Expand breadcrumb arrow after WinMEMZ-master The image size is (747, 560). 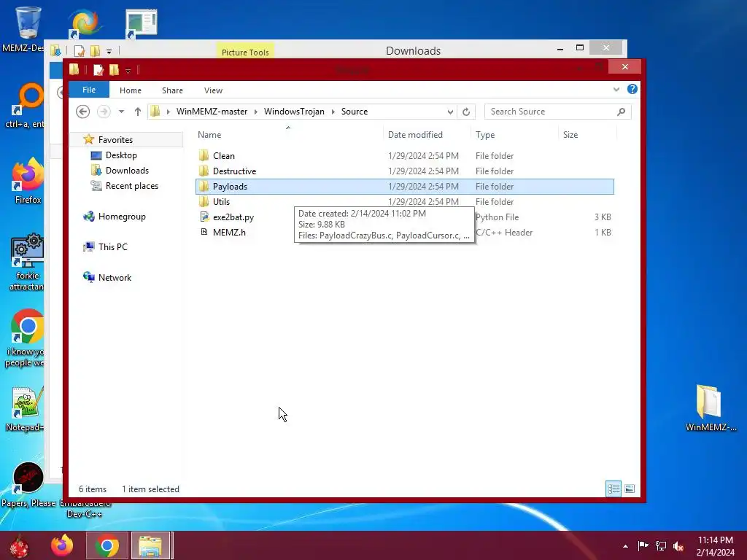[x=256, y=112]
